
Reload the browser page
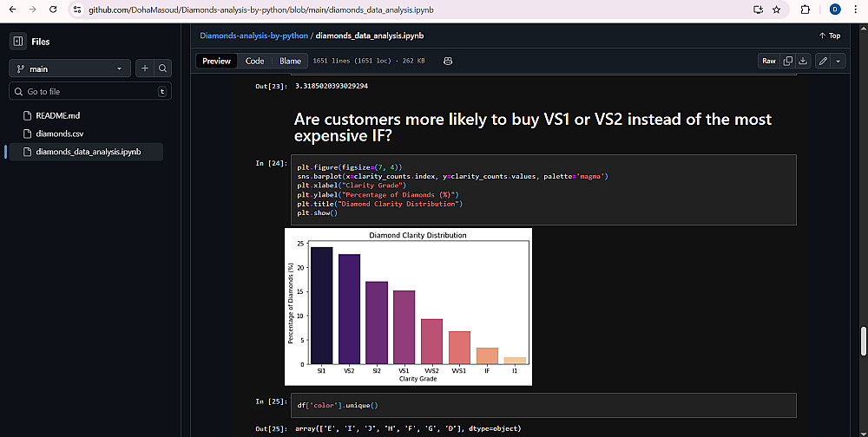coord(53,9)
